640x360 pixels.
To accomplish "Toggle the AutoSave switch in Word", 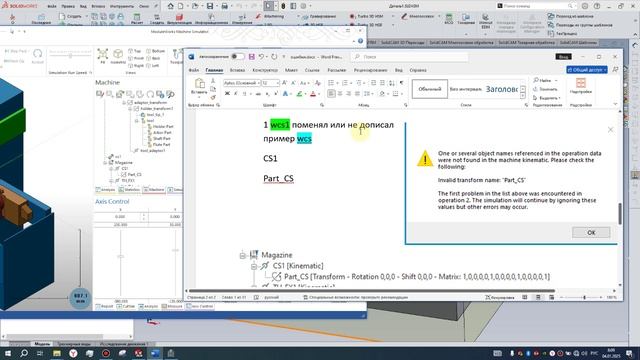I will (237, 56).
